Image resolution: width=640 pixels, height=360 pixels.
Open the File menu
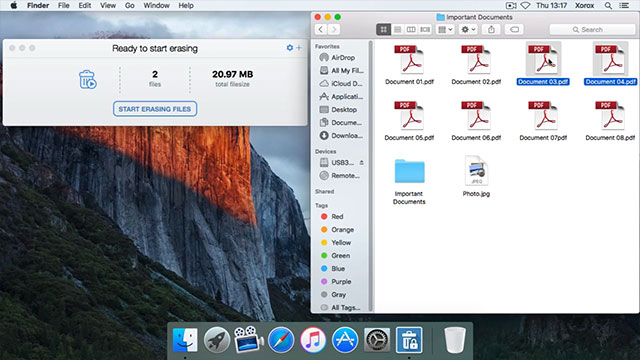pos(64,5)
